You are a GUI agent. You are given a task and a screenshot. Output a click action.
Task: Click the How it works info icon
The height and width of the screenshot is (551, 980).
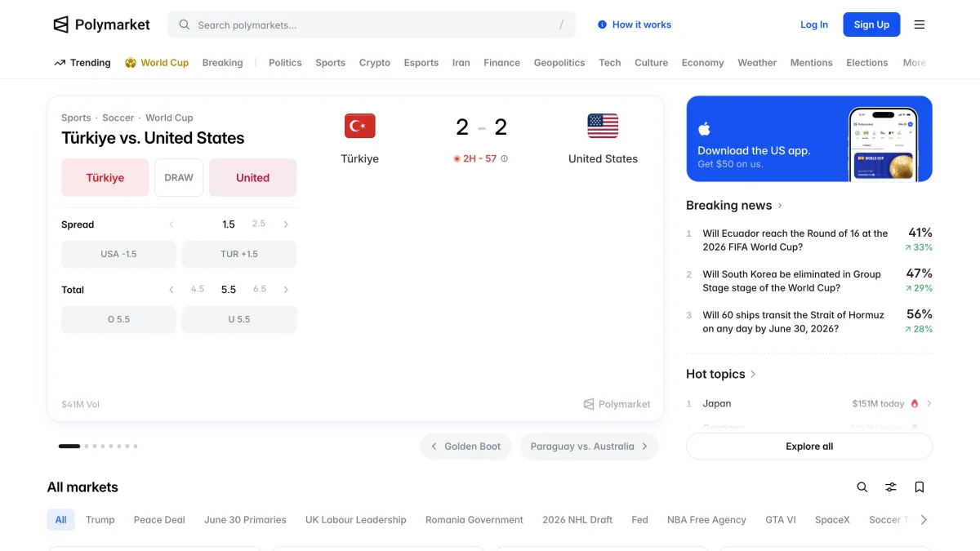pos(603,24)
